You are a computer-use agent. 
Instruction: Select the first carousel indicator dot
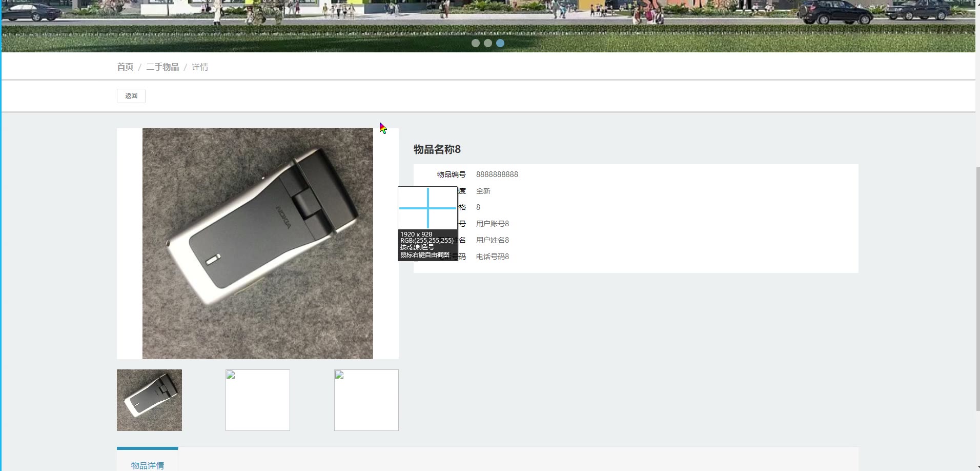coord(476,43)
